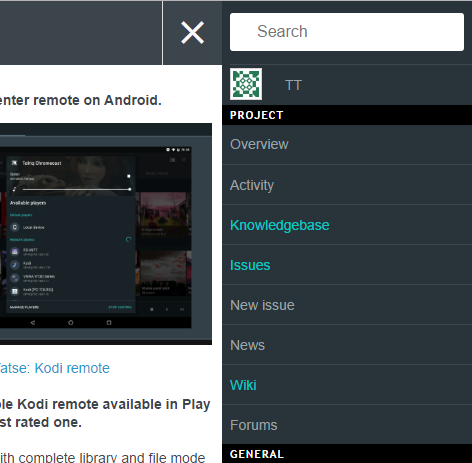Click the Android recents square icon in screenshot
The height and width of the screenshot is (463, 472).
click(109, 323)
